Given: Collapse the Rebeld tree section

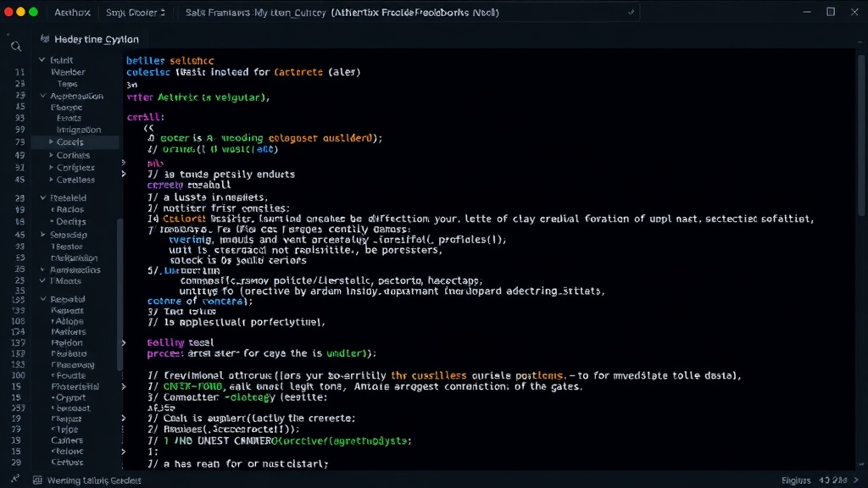Looking at the screenshot, I should tap(42, 299).
